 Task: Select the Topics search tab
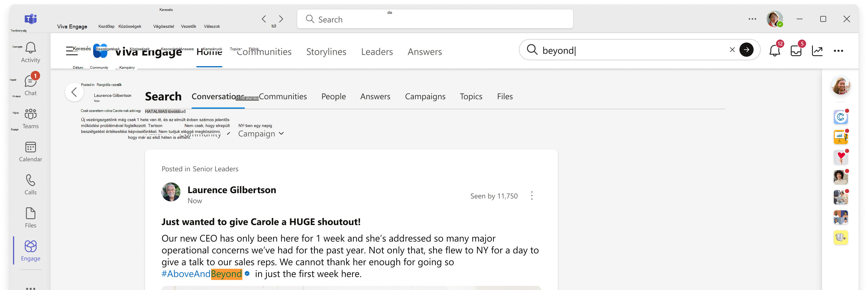click(471, 97)
